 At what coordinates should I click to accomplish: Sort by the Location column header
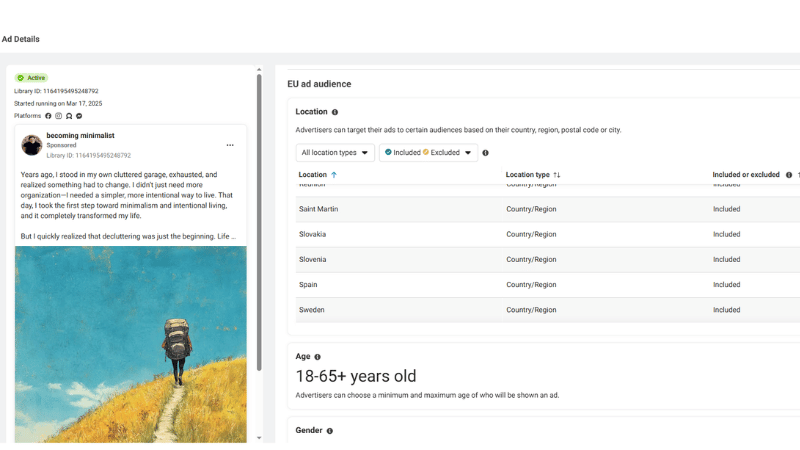[x=317, y=175]
